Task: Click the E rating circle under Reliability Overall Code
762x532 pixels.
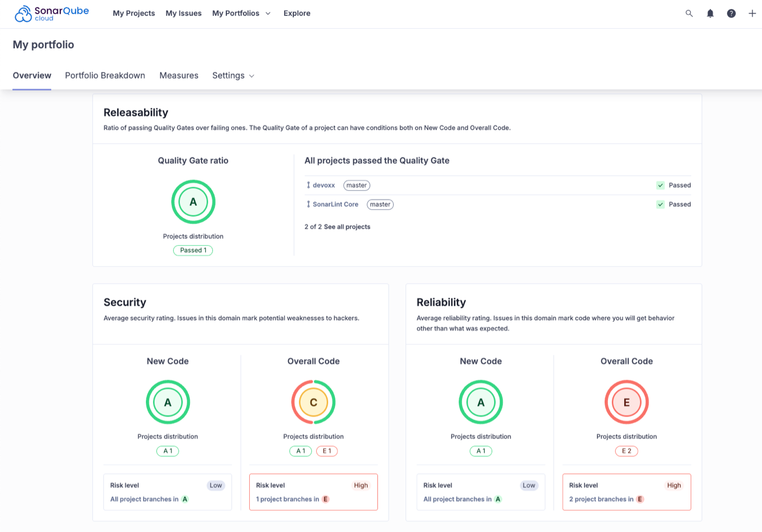Action: tap(626, 402)
